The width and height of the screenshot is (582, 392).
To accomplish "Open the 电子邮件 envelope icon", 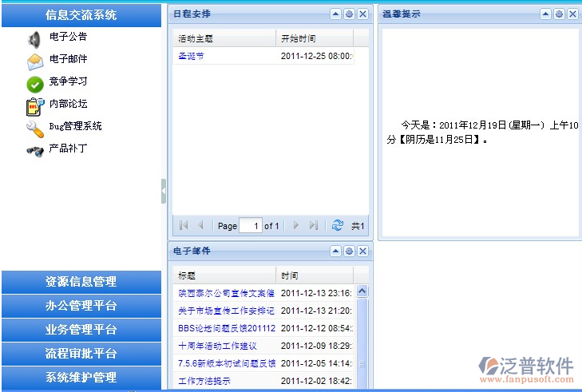I will pyautogui.click(x=35, y=62).
